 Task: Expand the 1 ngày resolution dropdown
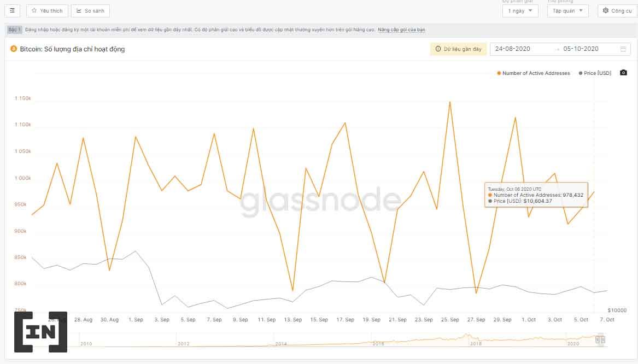[x=520, y=10]
